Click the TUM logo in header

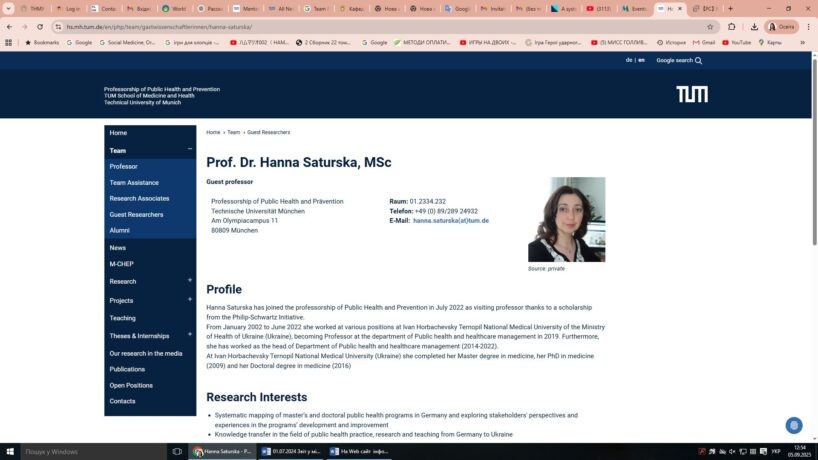(691, 94)
